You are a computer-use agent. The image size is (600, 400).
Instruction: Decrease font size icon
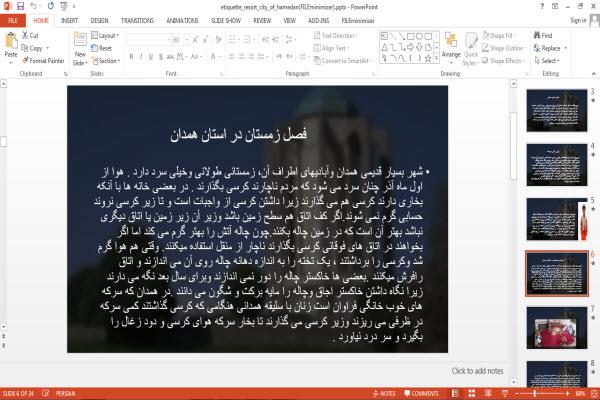coord(205,40)
